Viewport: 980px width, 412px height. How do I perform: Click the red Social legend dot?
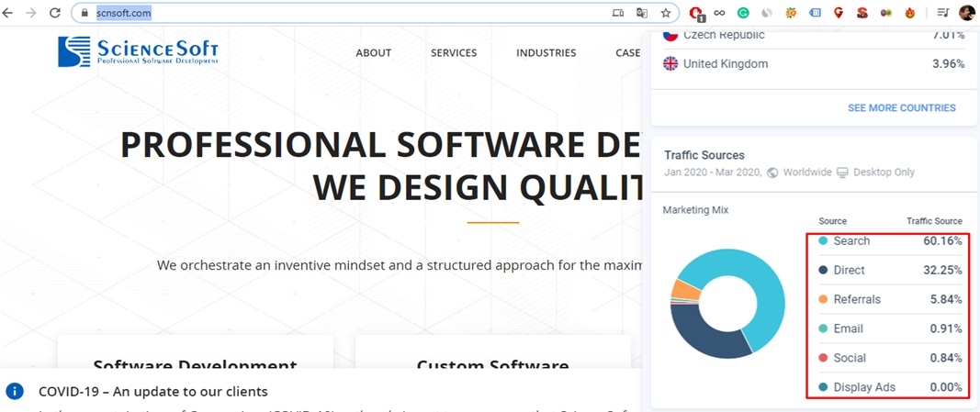[823, 358]
